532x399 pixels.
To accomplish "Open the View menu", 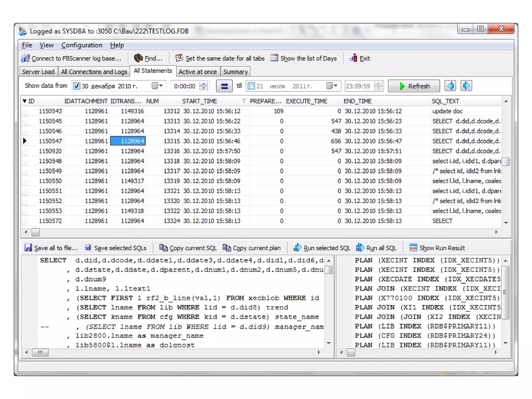I will pos(46,45).
